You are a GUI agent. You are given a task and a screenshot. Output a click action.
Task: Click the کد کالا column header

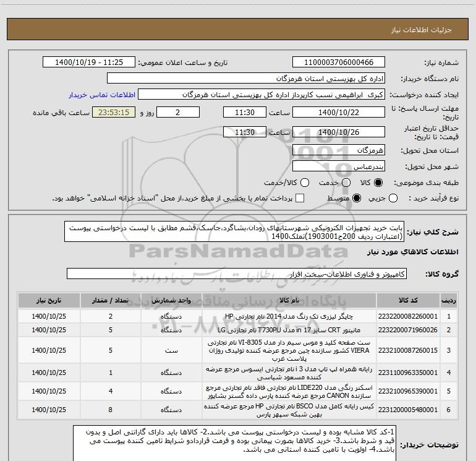(408, 301)
